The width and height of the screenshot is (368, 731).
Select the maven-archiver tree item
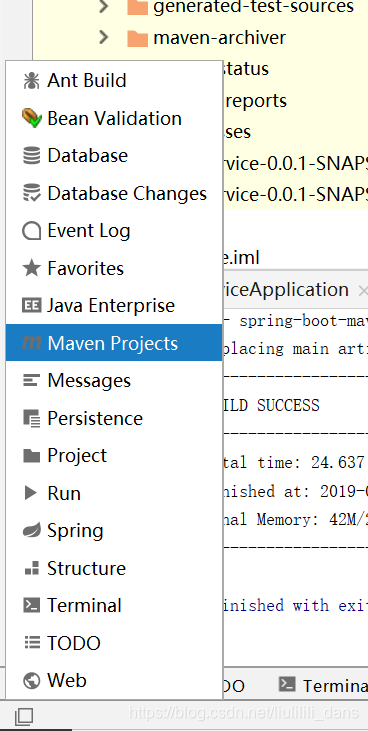tap(220, 38)
